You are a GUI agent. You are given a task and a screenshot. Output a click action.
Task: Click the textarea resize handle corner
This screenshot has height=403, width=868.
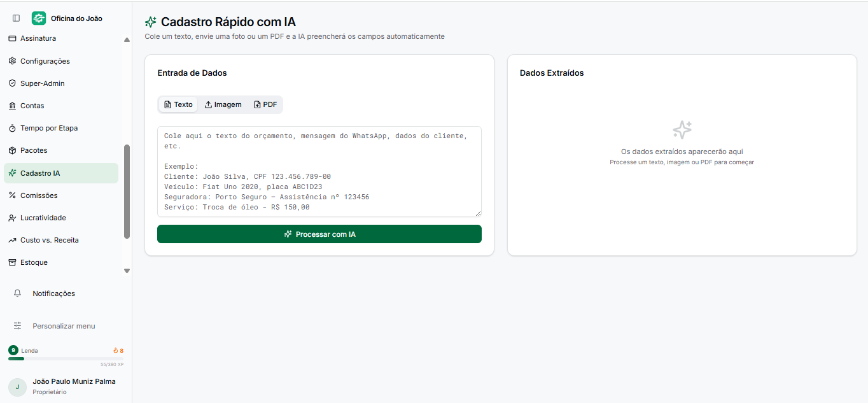[x=478, y=213]
